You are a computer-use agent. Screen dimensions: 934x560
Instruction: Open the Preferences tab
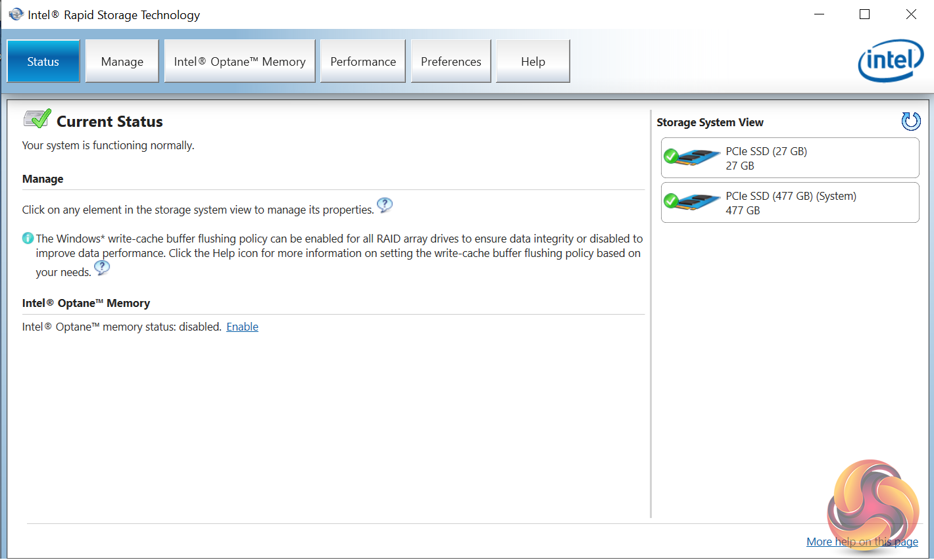pos(451,61)
